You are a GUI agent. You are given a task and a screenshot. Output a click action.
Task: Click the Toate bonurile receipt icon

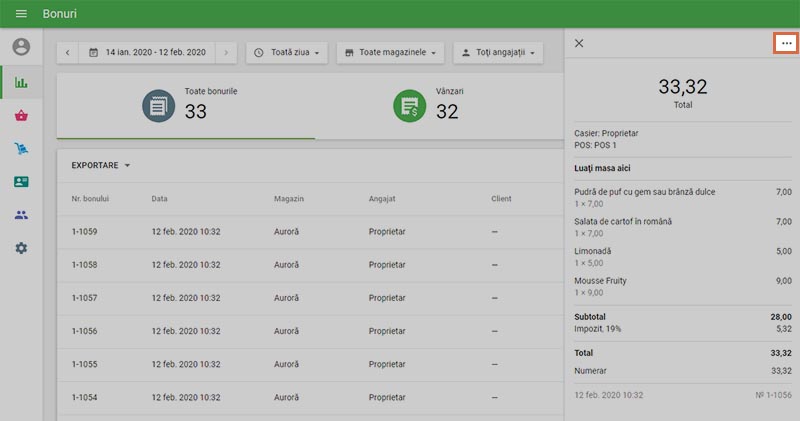tap(158, 106)
